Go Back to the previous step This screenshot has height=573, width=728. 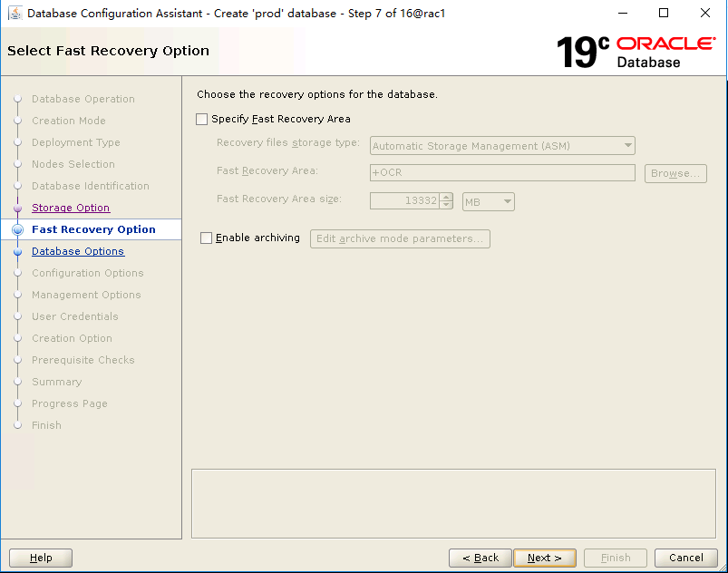coord(480,558)
